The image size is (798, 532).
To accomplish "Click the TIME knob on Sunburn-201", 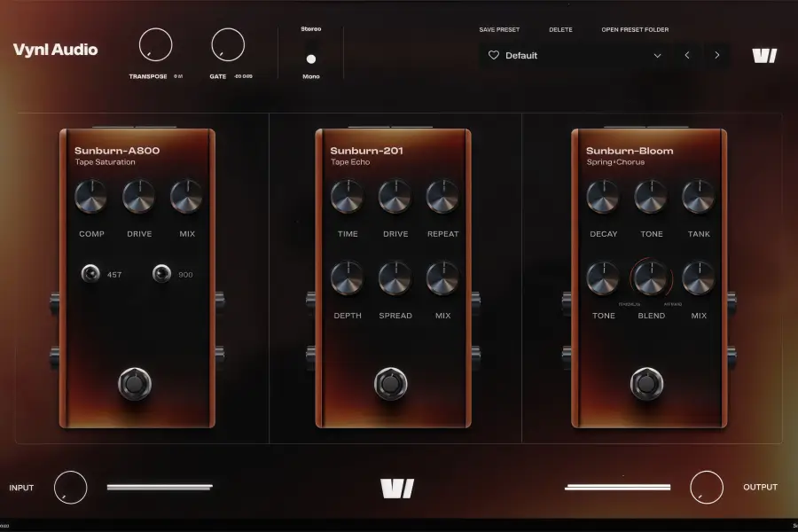I will [347, 197].
